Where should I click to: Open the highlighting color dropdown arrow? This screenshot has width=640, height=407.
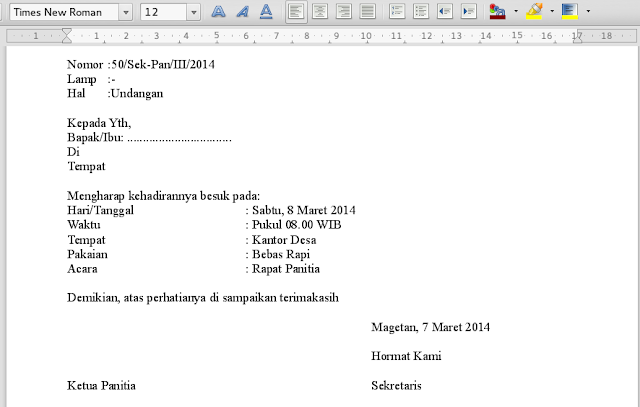tap(552, 11)
